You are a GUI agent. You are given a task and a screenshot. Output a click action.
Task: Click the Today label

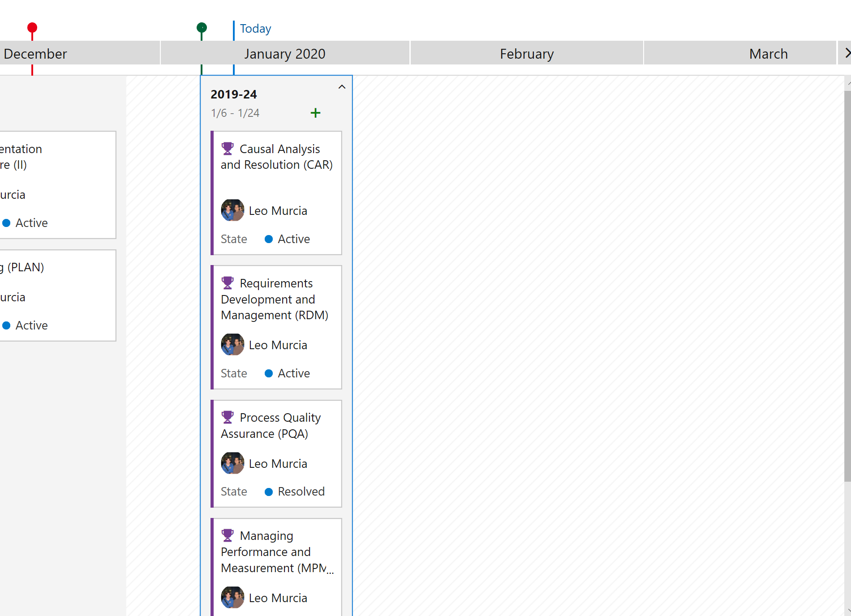tap(255, 28)
